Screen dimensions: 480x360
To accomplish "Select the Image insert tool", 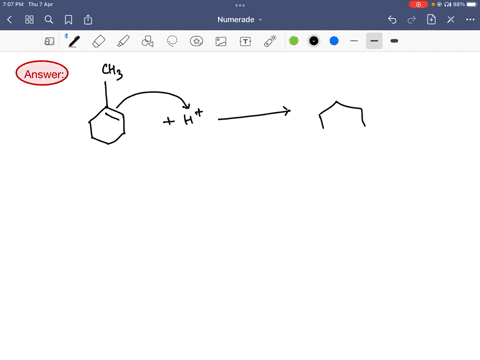I will point(221,41).
